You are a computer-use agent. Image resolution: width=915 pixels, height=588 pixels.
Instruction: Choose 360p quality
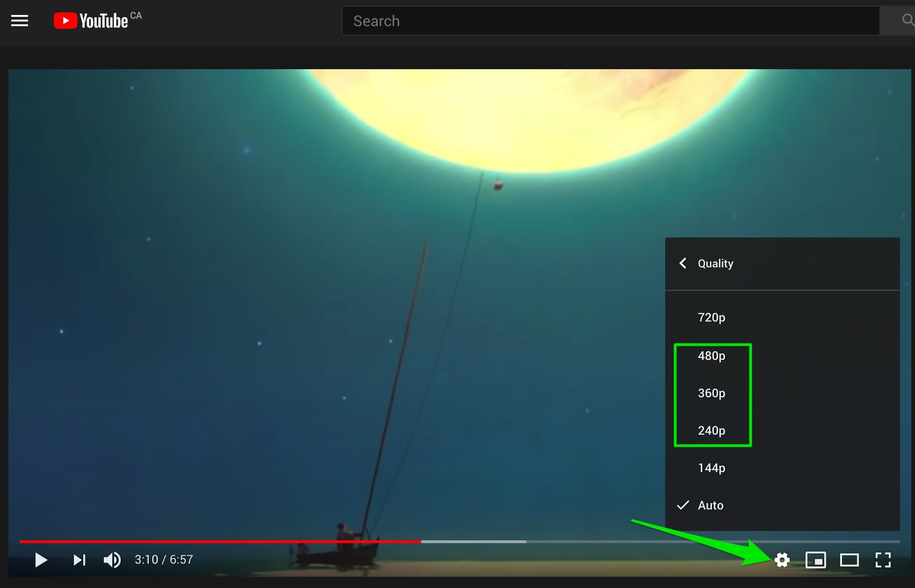[x=711, y=393]
